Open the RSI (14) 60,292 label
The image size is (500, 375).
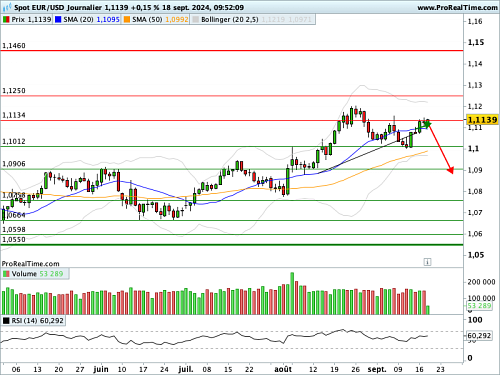[x=37, y=321]
